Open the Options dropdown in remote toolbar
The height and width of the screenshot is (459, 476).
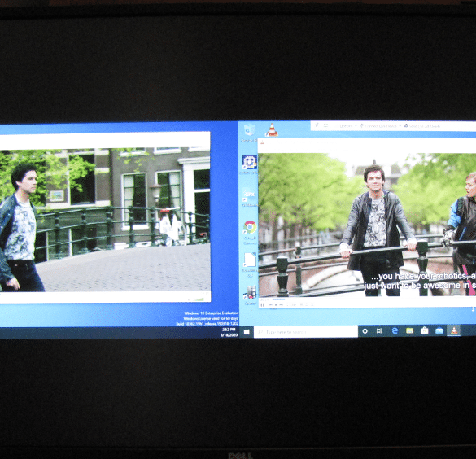348,126
